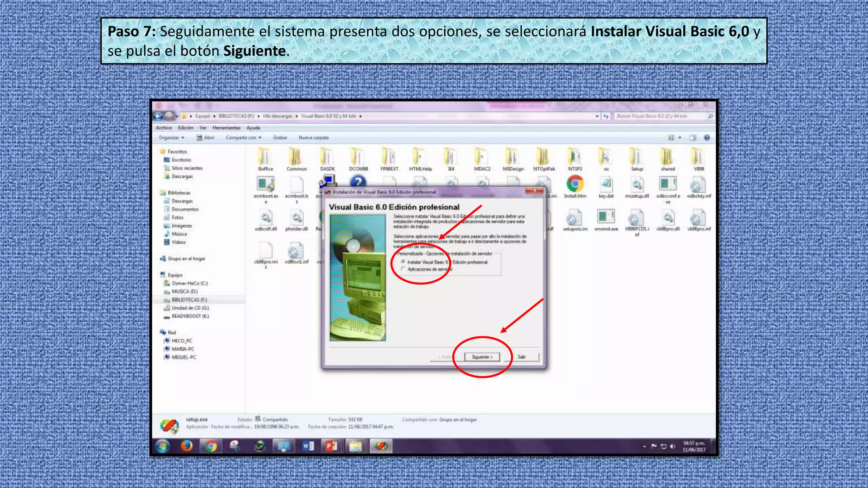Click the help question mark toolbar icon

pos(707,138)
